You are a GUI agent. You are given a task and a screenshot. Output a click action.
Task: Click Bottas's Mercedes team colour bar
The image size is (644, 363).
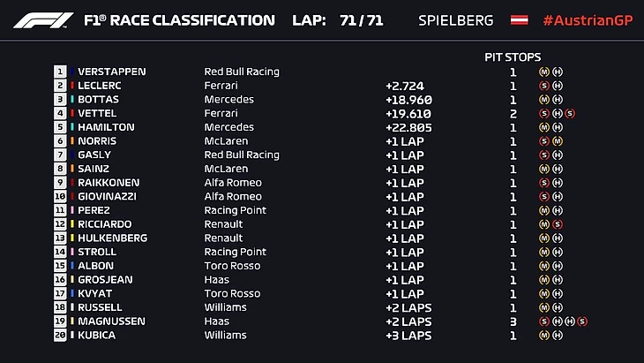pyautogui.click(x=71, y=100)
